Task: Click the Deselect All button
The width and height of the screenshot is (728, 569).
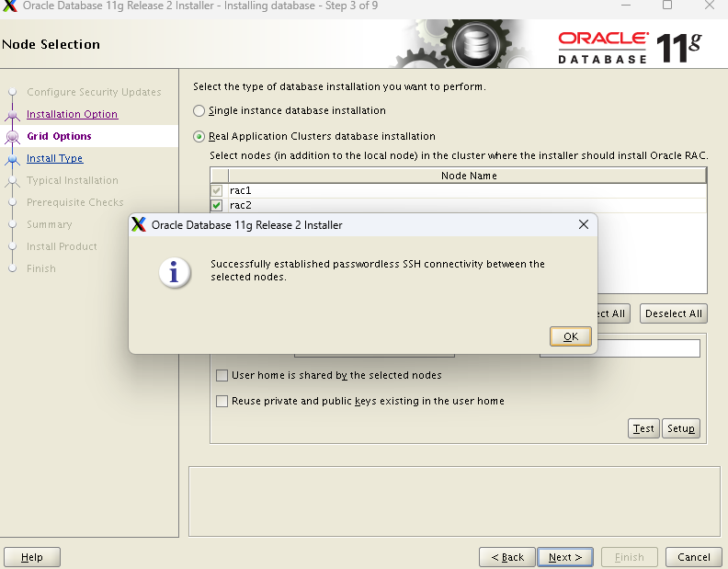Action: pyautogui.click(x=673, y=313)
